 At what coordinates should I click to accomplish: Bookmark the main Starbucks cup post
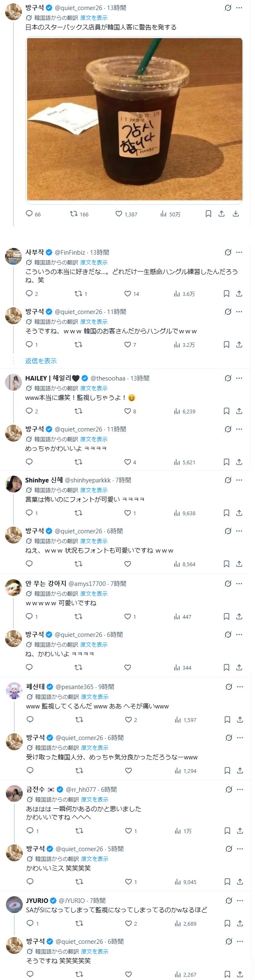tap(208, 214)
